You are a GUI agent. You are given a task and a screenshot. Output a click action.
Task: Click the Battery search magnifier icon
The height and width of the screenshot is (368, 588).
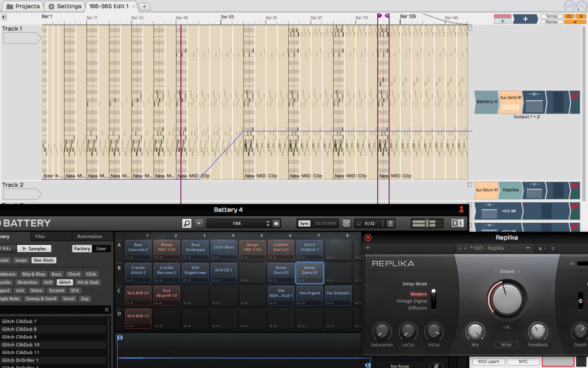pos(187,223)
